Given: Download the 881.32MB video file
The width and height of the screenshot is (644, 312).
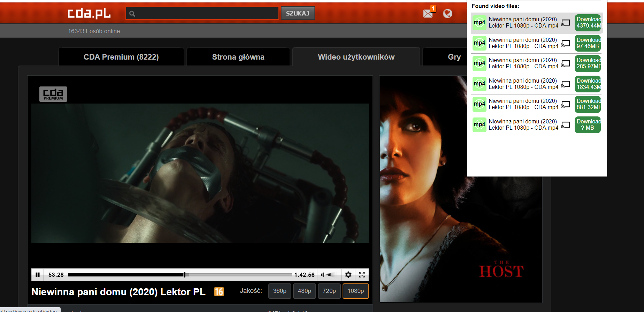Looking at the screenshot, I should pyautogui.click(x=588, y=104).
